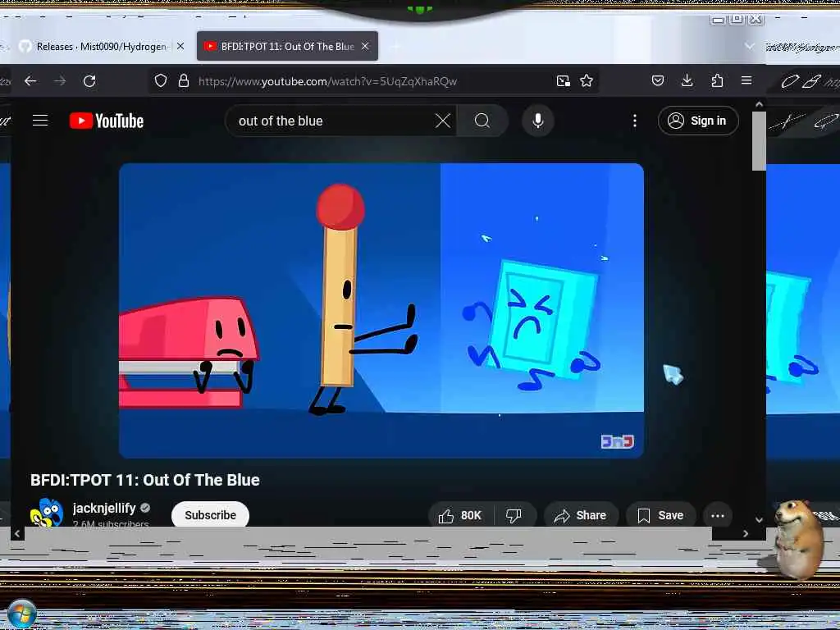Clear the search text with the X

click(x=443, y=121)
